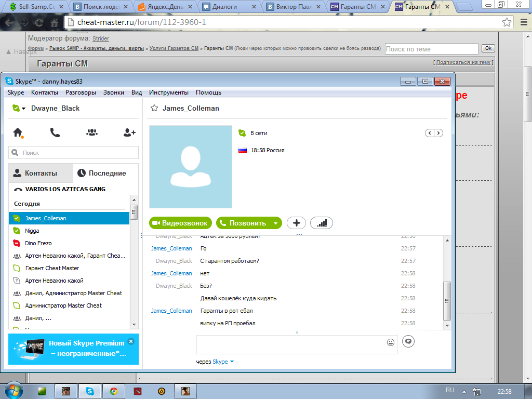The height and width of the screenshot is (399, 532).
Task: Open the Услуги Гарантов СМ breadcrumb link
Action: coord(174,48)
